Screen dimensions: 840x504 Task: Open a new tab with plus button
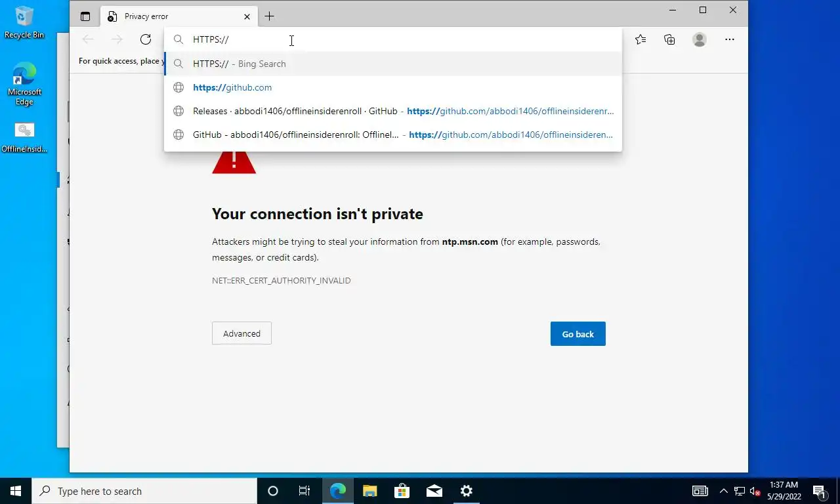click(x=269, y=16)
